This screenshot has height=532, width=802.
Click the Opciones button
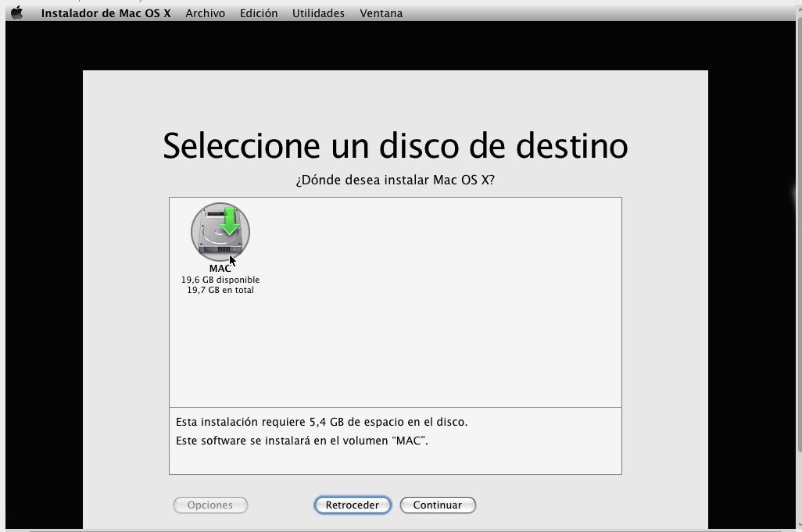pyautogui.click(x=210, y=505)
